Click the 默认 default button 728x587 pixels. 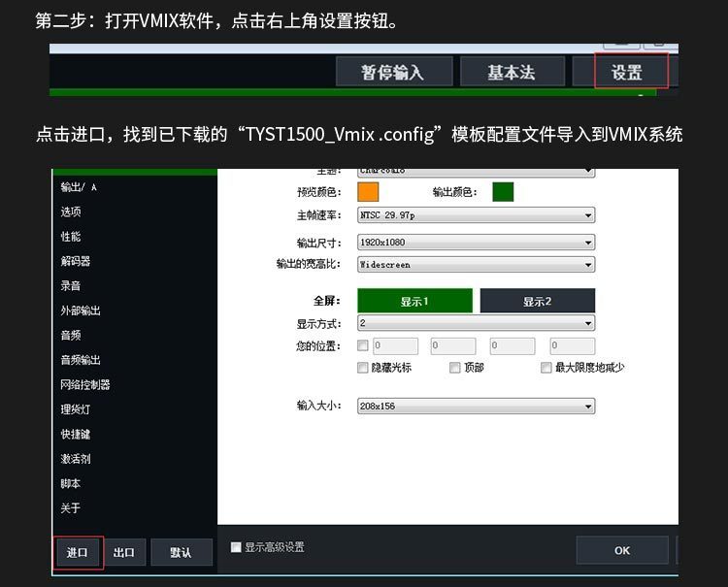182,552
